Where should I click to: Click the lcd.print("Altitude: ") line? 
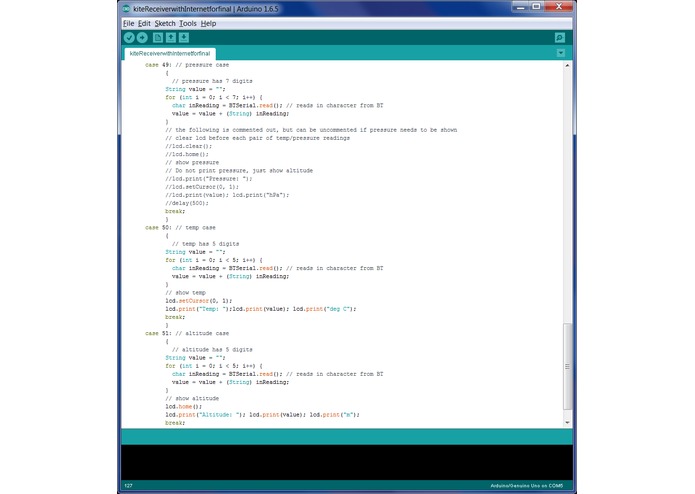click(262, 415)
